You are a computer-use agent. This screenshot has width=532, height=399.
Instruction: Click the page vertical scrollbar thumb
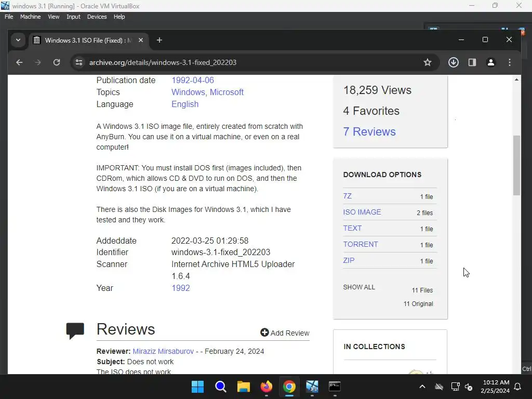516,165
